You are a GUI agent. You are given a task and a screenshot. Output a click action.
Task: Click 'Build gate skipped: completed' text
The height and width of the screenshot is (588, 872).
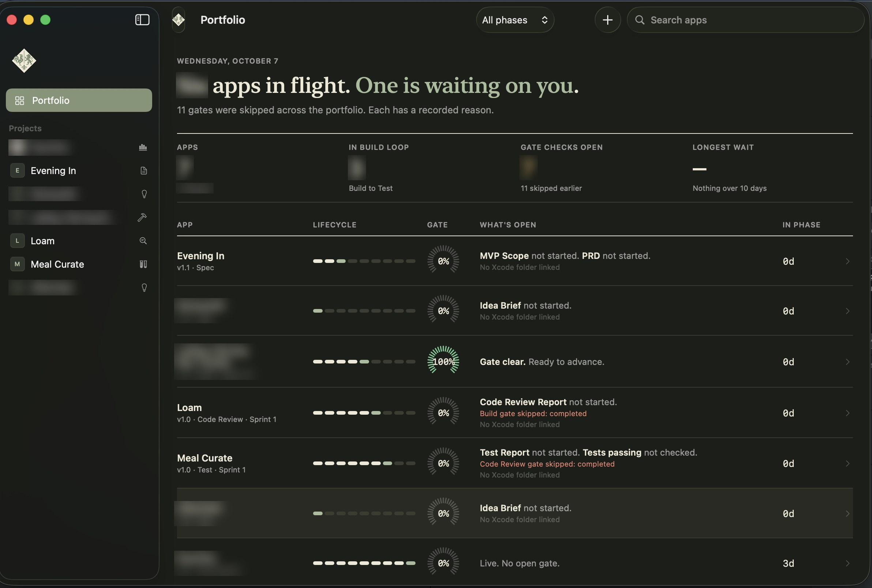[x=533, y=413]
